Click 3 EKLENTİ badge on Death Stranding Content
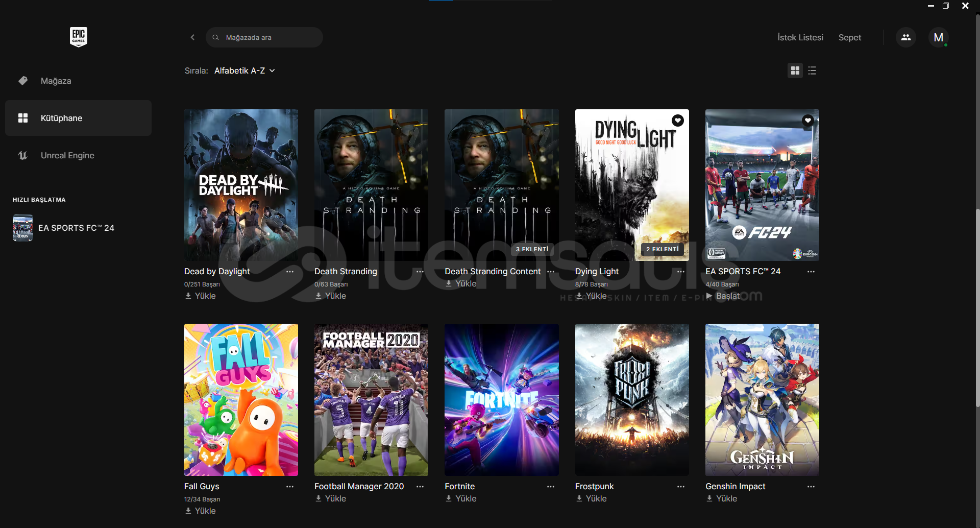The image size is (980, 528). tap(532, 249)
